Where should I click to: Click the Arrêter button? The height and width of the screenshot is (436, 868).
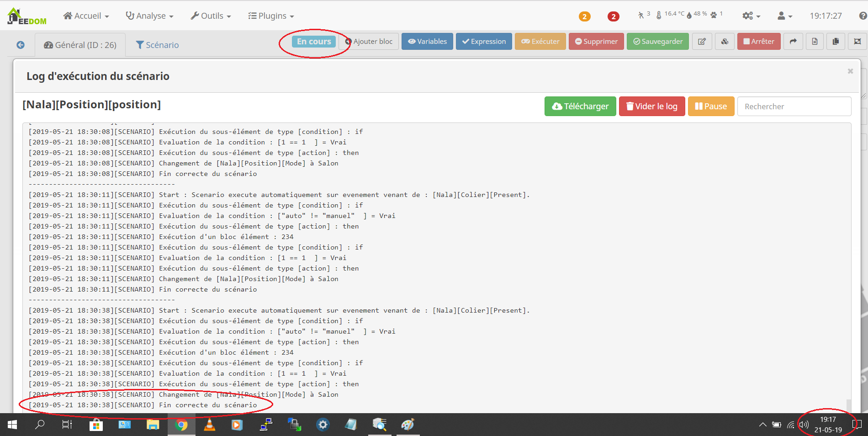click(x=759, y=42)
